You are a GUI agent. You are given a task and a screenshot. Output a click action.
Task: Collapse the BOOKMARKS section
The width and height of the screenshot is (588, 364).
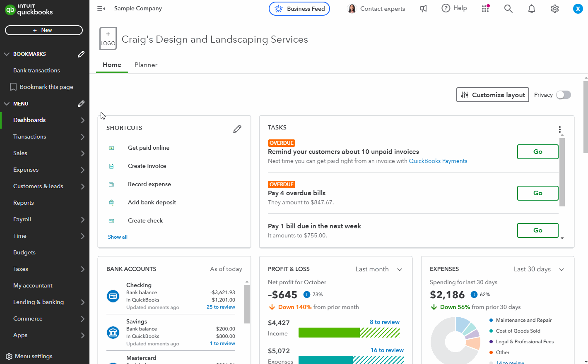7,54
